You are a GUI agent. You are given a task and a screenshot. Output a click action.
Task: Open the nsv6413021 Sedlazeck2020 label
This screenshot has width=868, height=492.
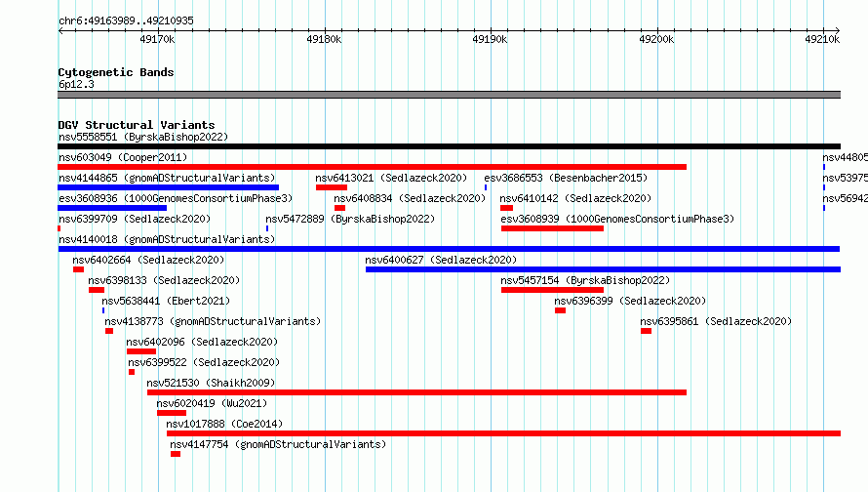coord(391,178)
